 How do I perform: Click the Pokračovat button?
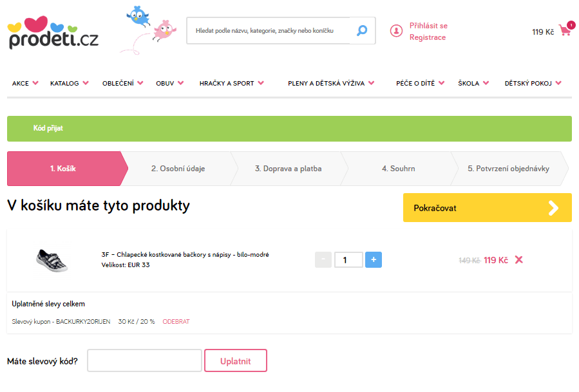click(488, 207)
